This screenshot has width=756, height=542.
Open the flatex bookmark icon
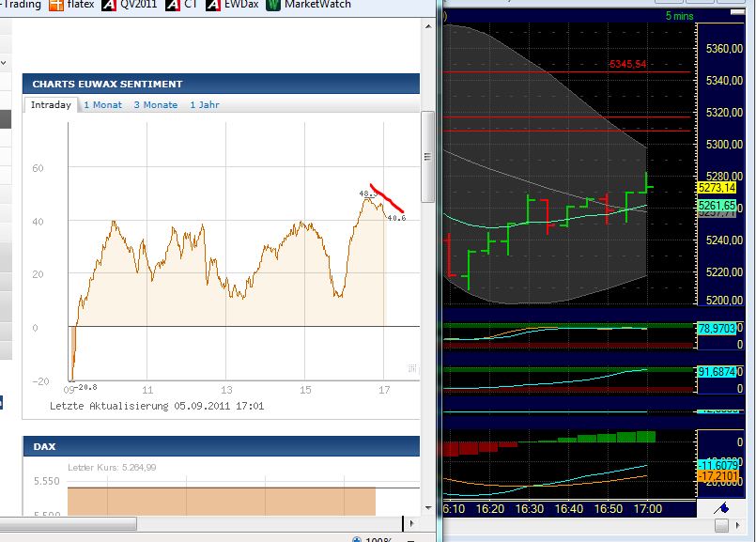(x=58, y=5)
